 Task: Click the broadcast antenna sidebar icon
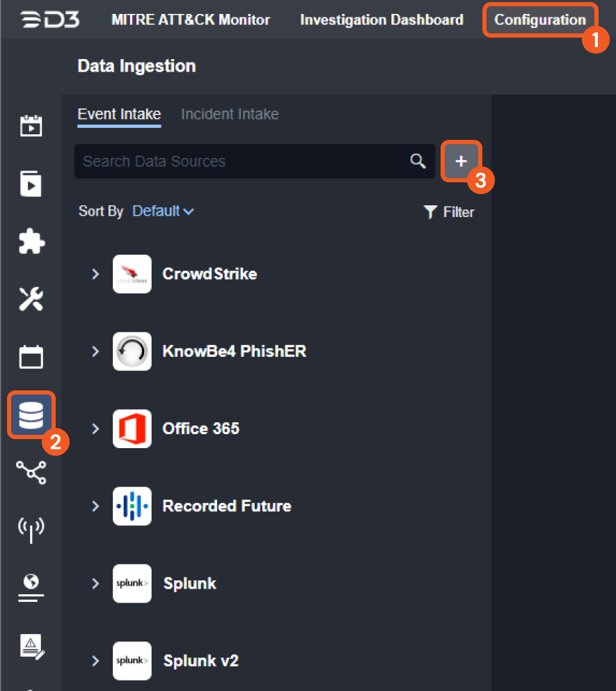click(31, 529)
